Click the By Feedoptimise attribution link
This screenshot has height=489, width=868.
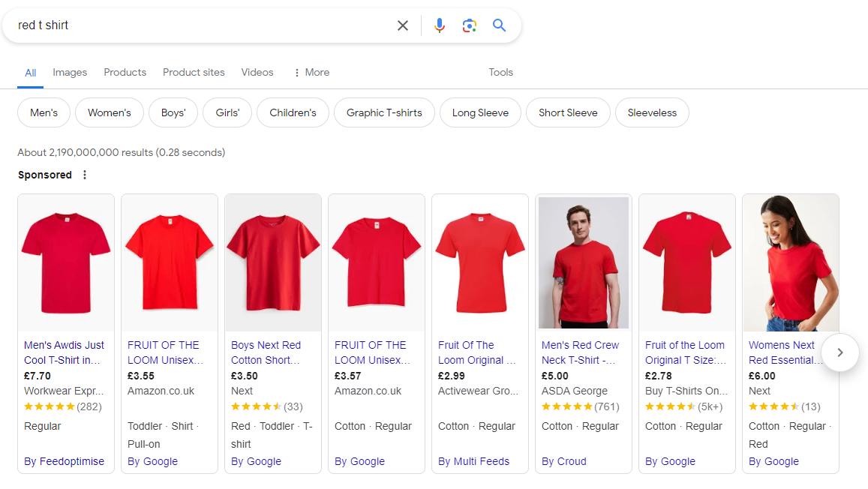click(x=65, y=461)
